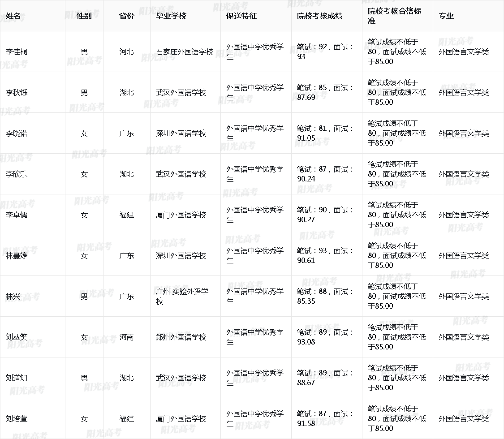Click the 毕业学校 column header
This screenshot has width=504, height=439.
171,16
